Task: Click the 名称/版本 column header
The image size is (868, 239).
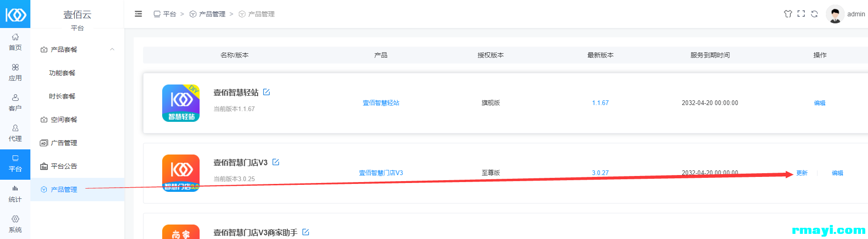Action: click(x=235, y=55)
